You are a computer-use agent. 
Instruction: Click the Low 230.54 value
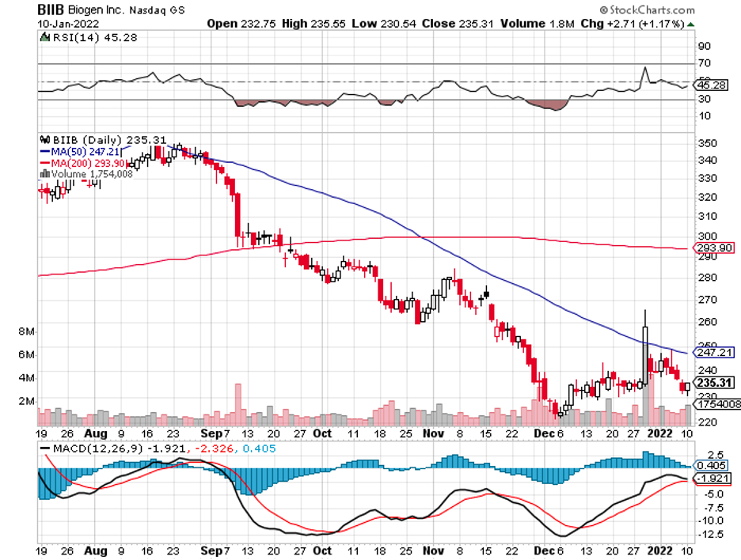click(384, 24)
